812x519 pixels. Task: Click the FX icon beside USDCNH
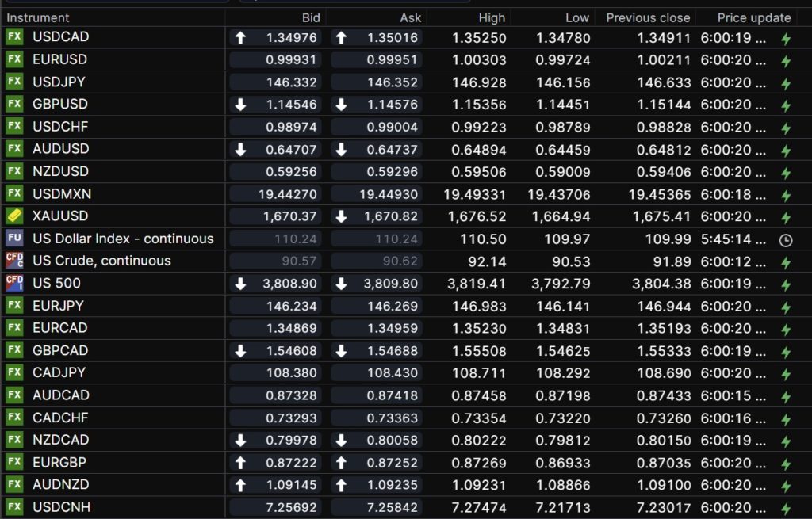(x=14, y=507)
